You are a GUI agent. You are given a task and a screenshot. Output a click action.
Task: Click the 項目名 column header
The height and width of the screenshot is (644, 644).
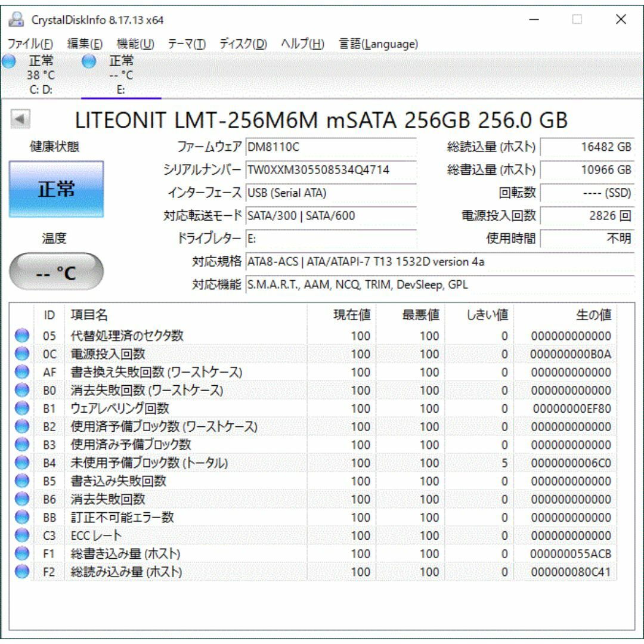coord(185,315)
